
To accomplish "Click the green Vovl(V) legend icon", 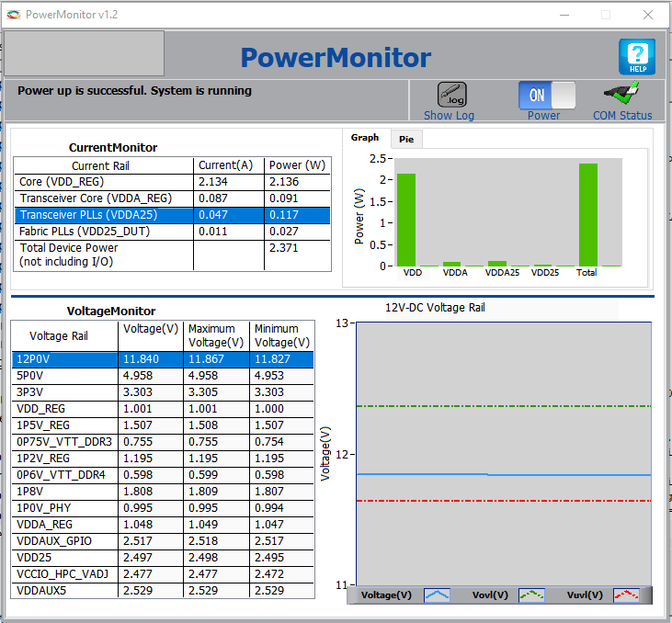I will coord(531,595).
